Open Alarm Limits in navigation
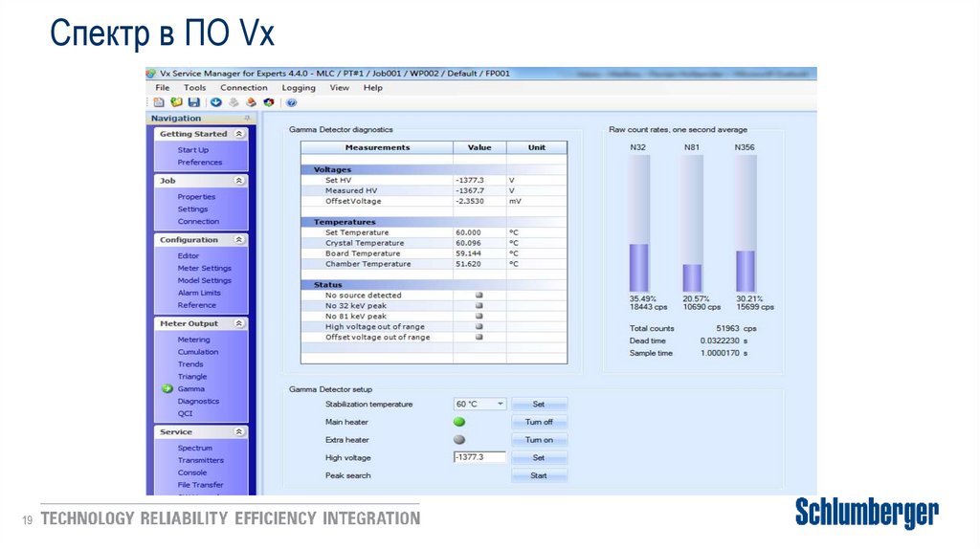Image resolution: width=980 pixels, height=549 pixels. (199, 293)
